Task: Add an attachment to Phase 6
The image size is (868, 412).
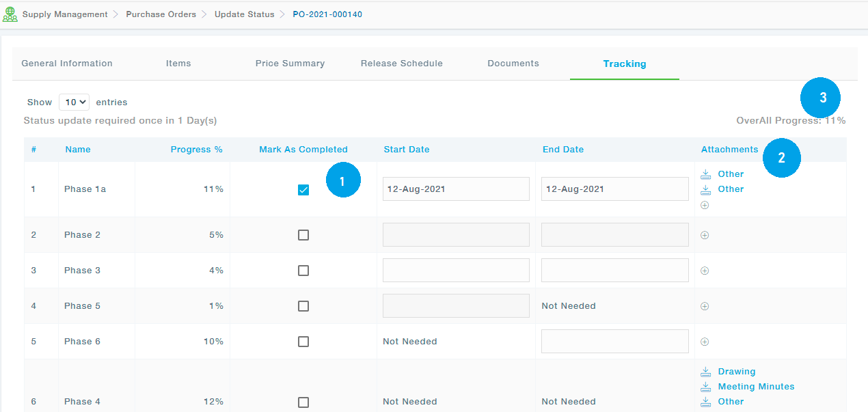Action: tap(705, 342)
